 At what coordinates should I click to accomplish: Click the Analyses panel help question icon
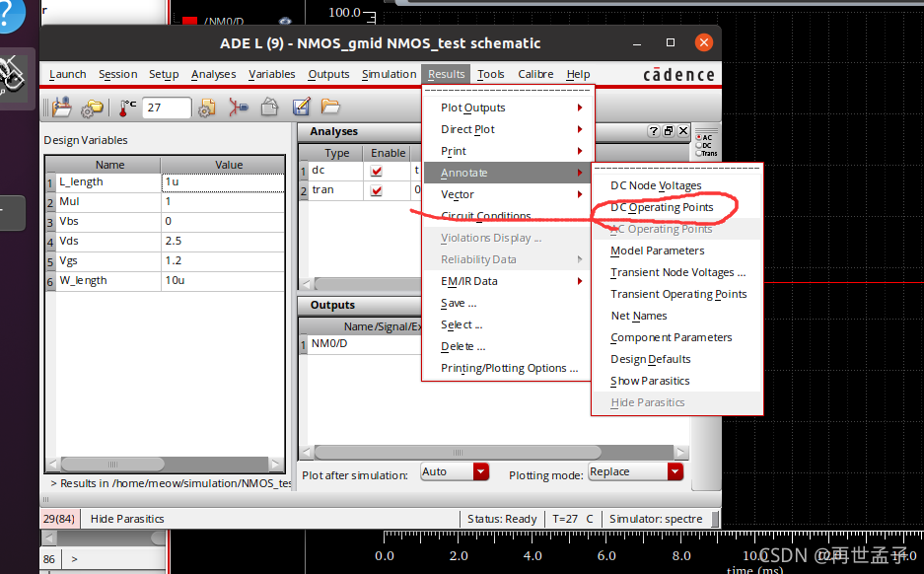[653, 131]
